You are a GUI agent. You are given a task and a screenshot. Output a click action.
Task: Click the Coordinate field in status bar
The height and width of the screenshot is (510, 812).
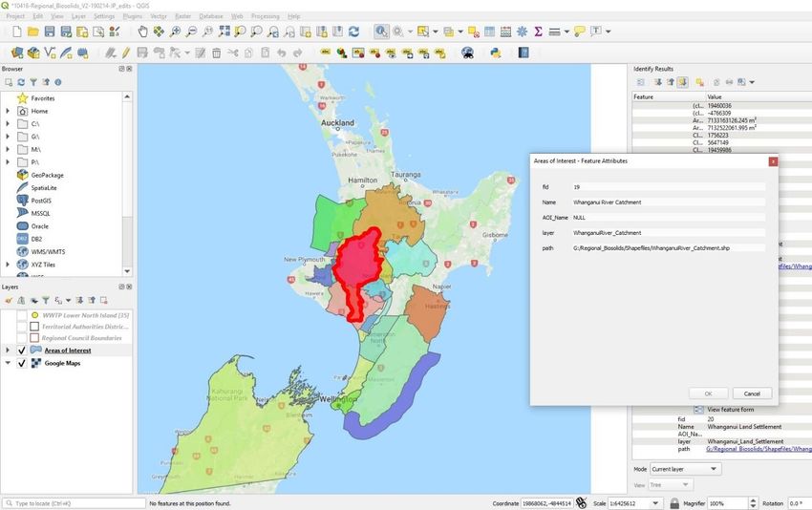tap(546, 503)
